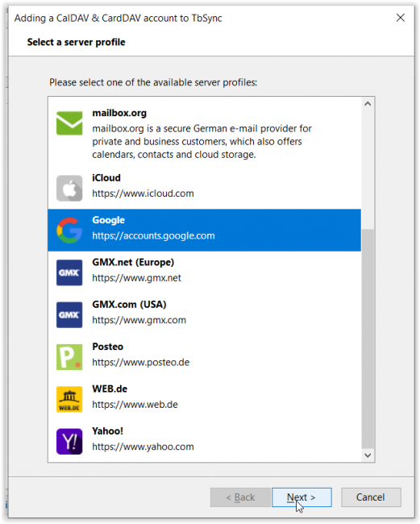Click the disabled < Back button
Viewport: 420px width, 524px height.
coord(240,497)
